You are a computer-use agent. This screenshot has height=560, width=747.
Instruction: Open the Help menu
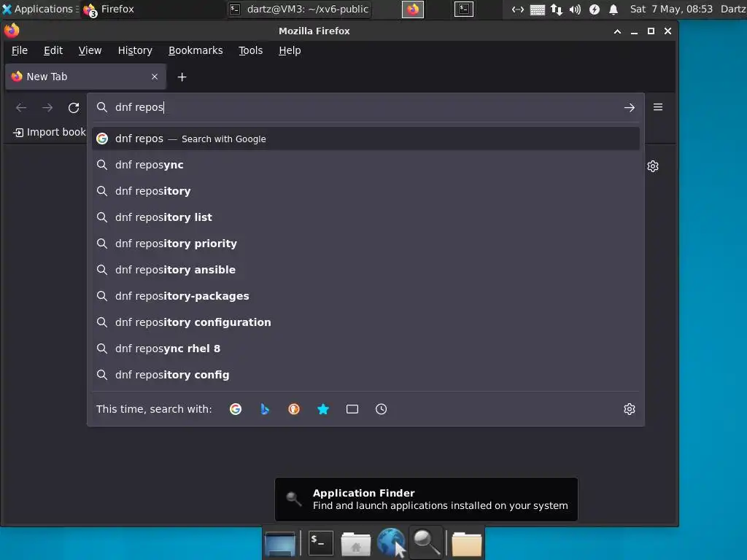[x=290, y=50]
